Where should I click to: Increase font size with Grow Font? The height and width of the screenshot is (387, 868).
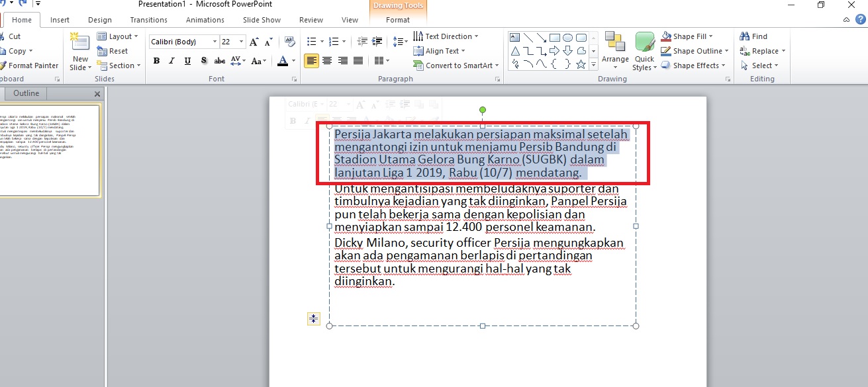[254, 42]
